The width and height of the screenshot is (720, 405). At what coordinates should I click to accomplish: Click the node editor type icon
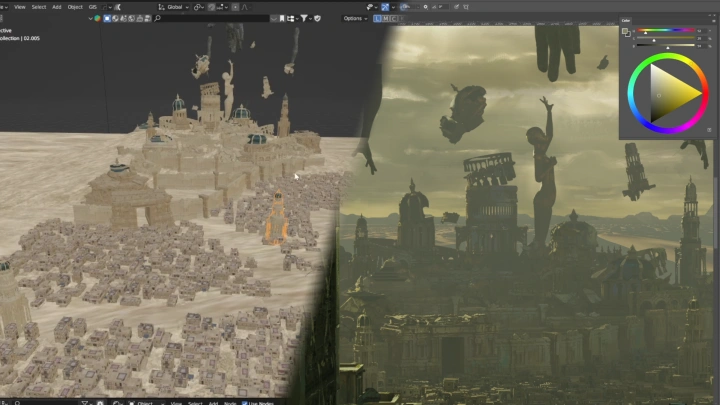click(117, 403)
